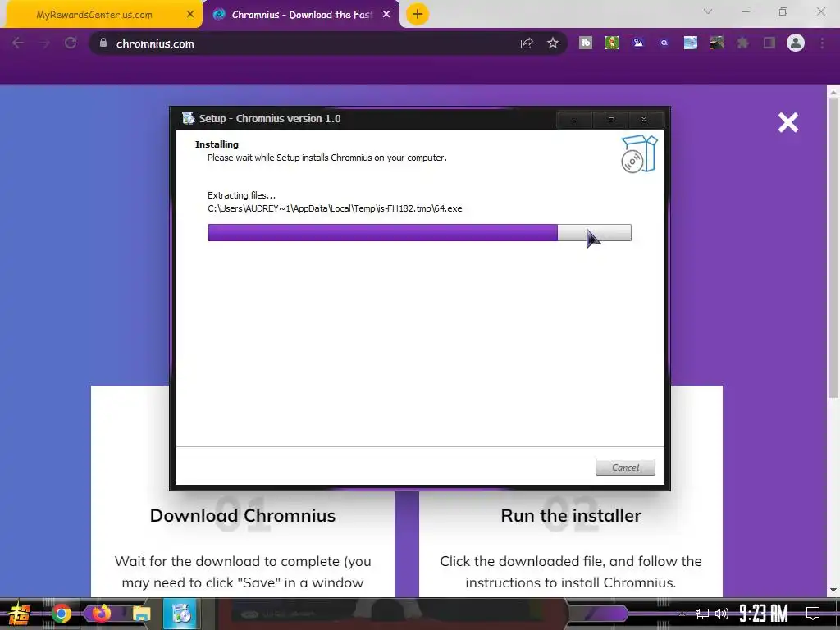
Task: Share this page from address bar
Action: click(527, 43)
